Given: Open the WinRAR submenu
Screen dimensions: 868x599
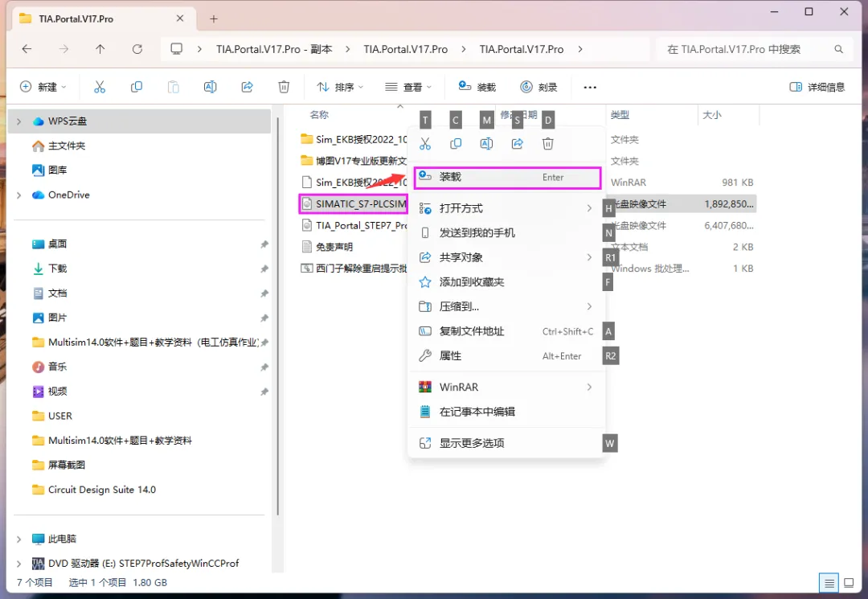Looking at the screenshot, I should 507,387.
